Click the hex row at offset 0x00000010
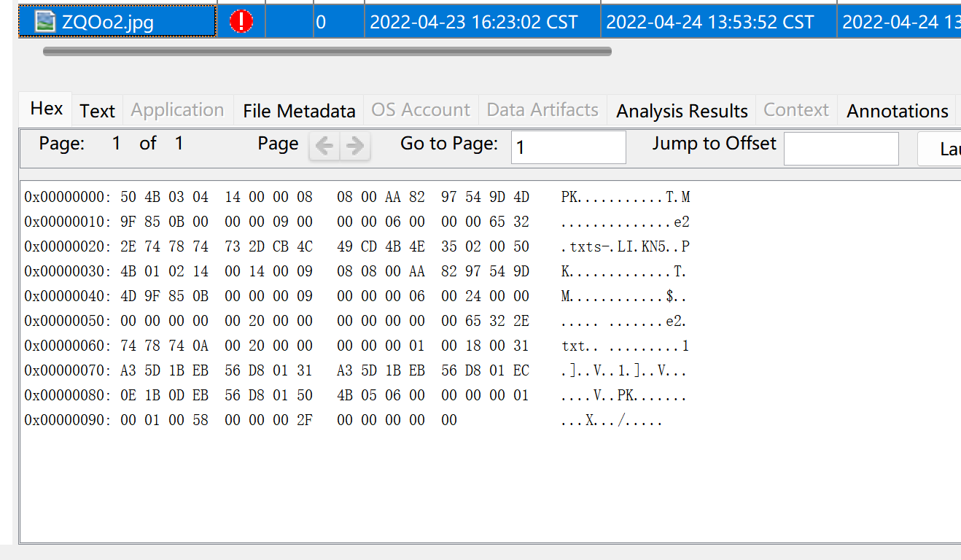Image resolution: width=961 pixels, height=560 pixels. (x=357, y=222)
